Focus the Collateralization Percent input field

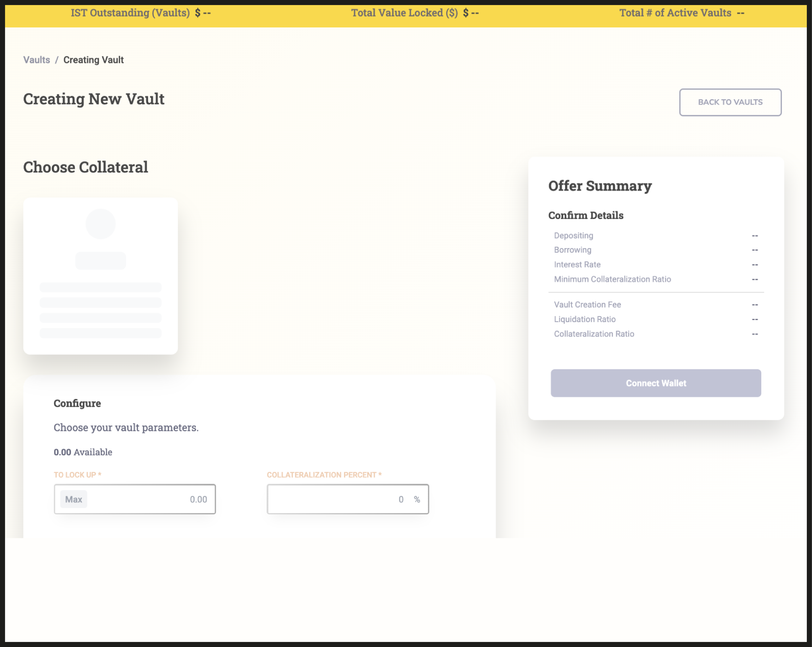[339, 499]
